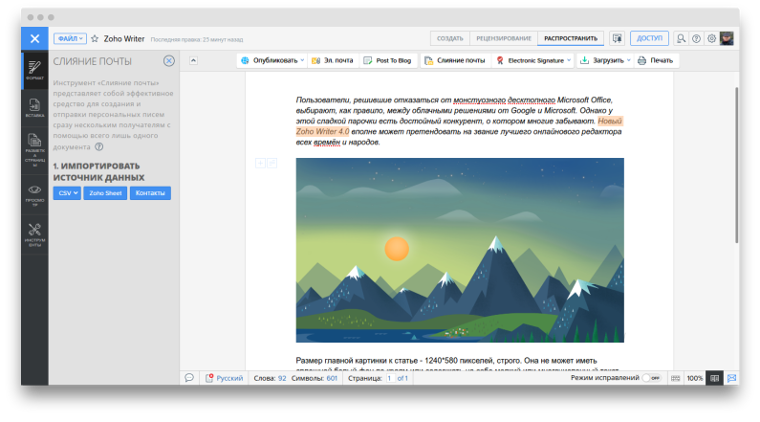Open settings via the gear icon
The width and height of the screenshot is (760, 422).
click(x=711, y=38)
